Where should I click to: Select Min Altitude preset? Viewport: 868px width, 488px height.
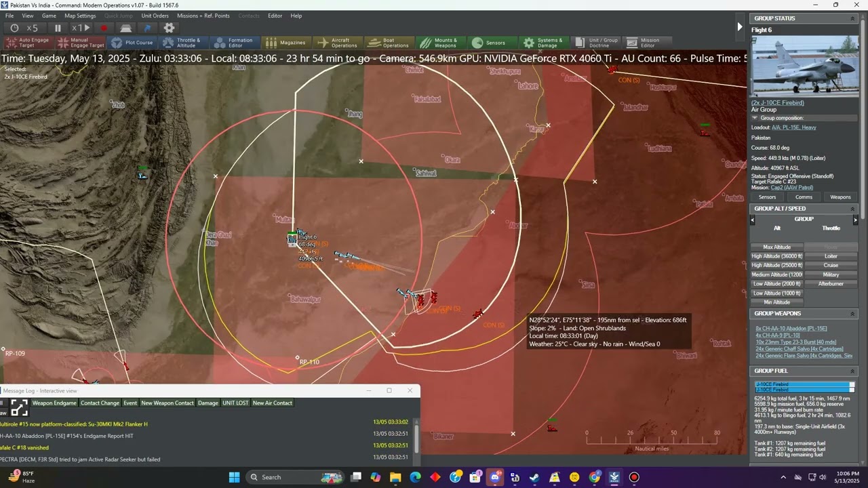pyautogui.click(x=776, y=302)
